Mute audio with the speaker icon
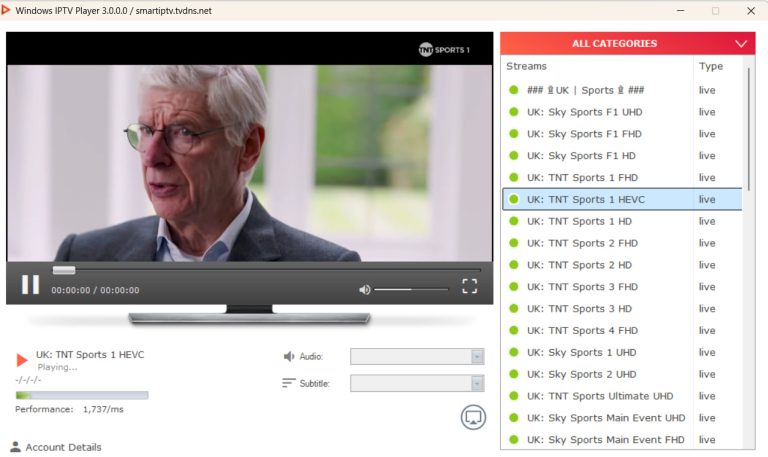The width and height of the screenshot is (768, 457). [364, 290]
